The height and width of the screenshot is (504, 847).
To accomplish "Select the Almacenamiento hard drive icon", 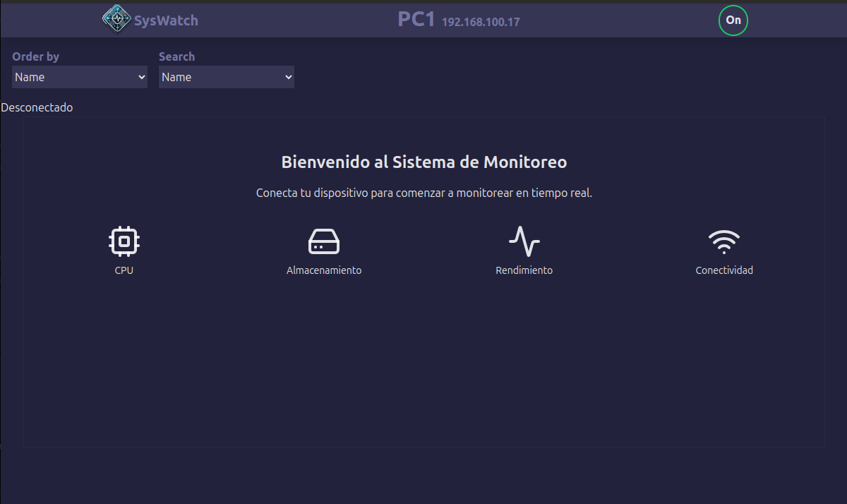I will (324, 241).
